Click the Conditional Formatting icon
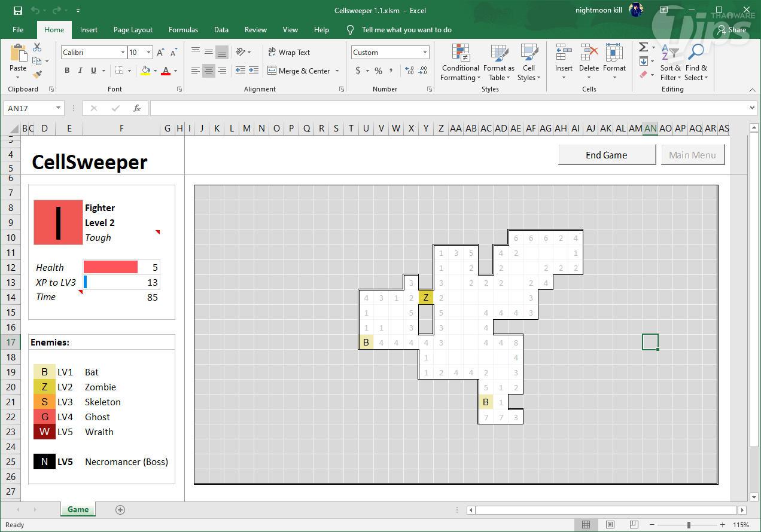Image resolution: width=761 pixels, height=532 pixels. click(460, 54)
